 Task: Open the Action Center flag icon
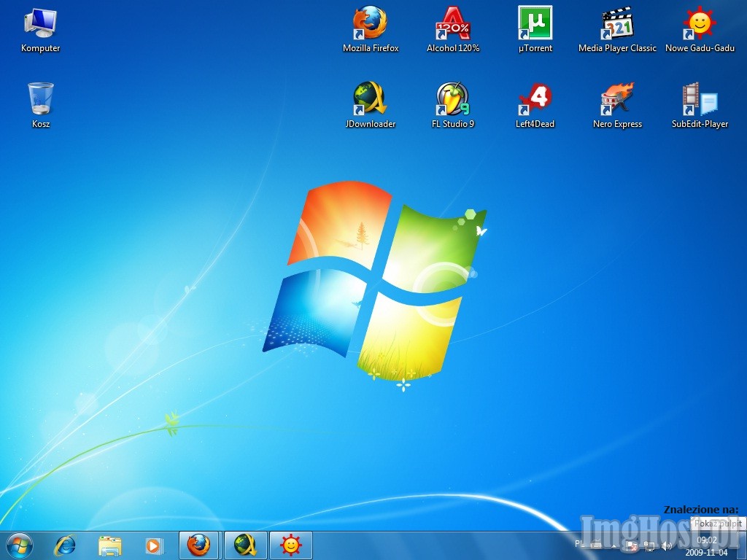pos(631,546)
